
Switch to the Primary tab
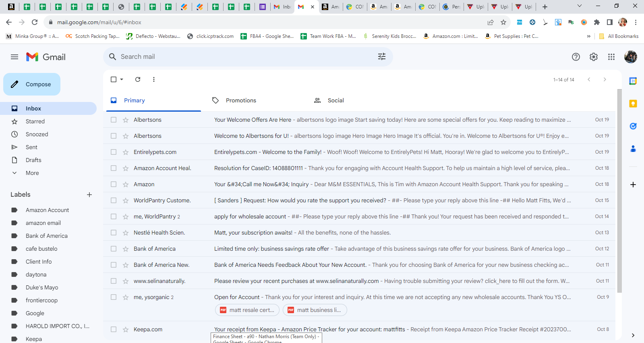(153, 100)
